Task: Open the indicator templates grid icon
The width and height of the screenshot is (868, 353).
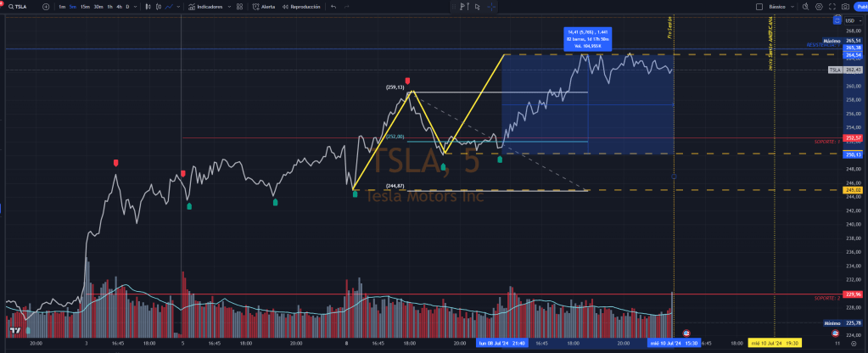Action: pyautogui.click(x=238, y=7)
